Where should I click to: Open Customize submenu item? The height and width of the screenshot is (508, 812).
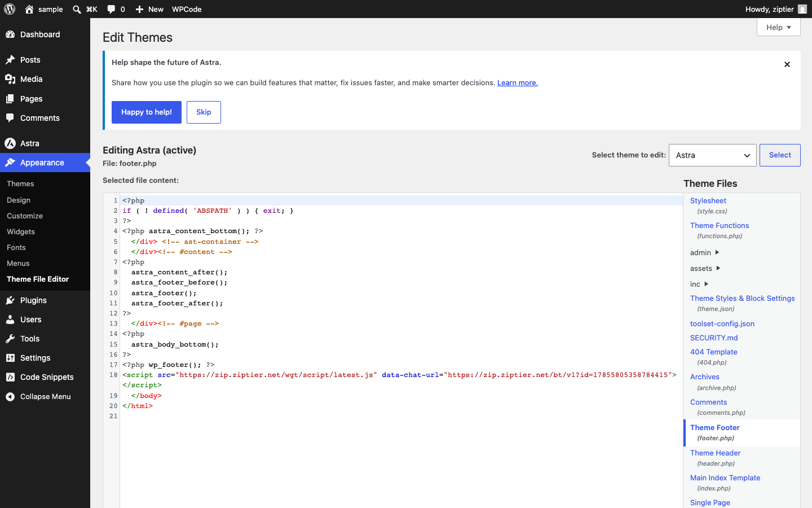coord(25,216)
